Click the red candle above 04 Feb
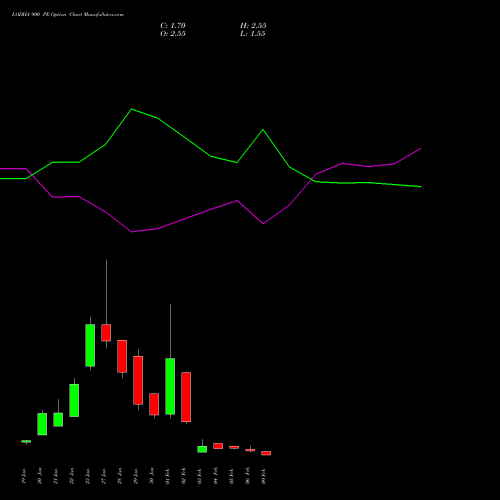500x500 pixels. point(218,446)
